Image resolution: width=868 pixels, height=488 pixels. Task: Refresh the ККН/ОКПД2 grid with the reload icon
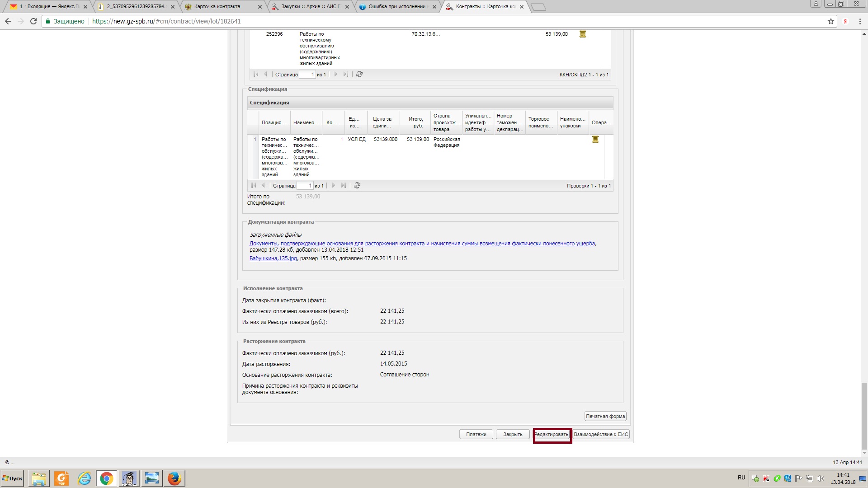coord(359,75)
